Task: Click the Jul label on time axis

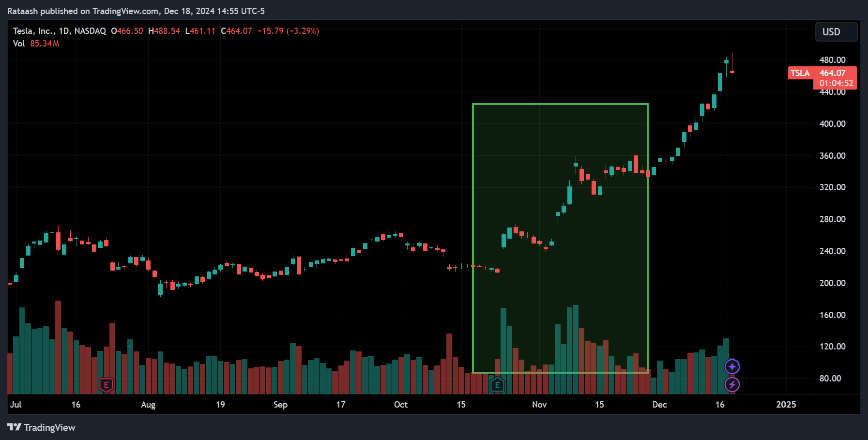Action: (16, 405)
